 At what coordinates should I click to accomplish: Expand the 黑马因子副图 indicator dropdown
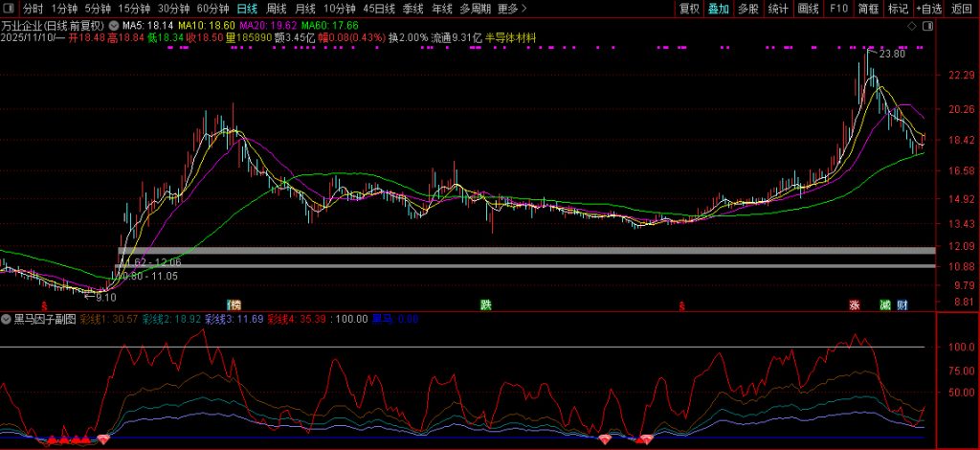(7, 318)
